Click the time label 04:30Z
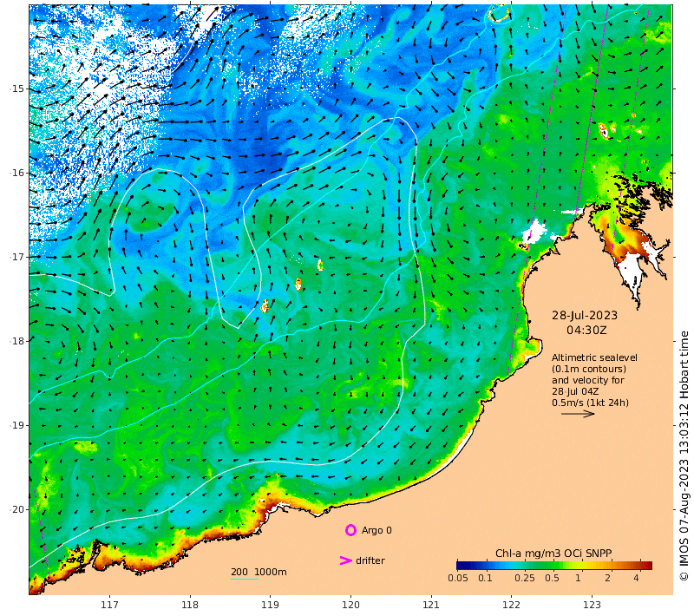 coord(586,331)
